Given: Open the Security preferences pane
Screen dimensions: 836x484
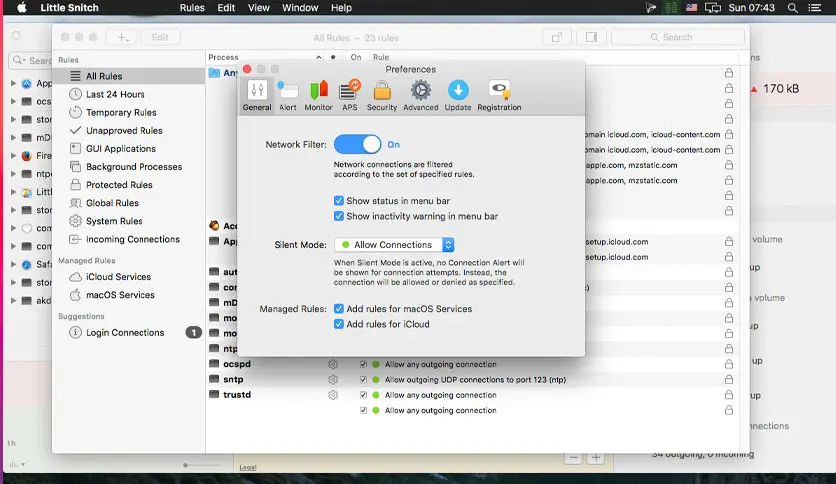Looking at the screenshot, I should click(382, 96).
